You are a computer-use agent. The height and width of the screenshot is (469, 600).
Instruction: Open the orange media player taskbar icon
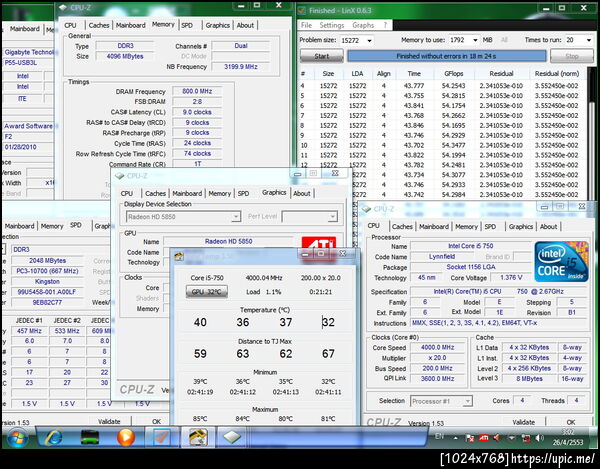[x=126, y=437]
